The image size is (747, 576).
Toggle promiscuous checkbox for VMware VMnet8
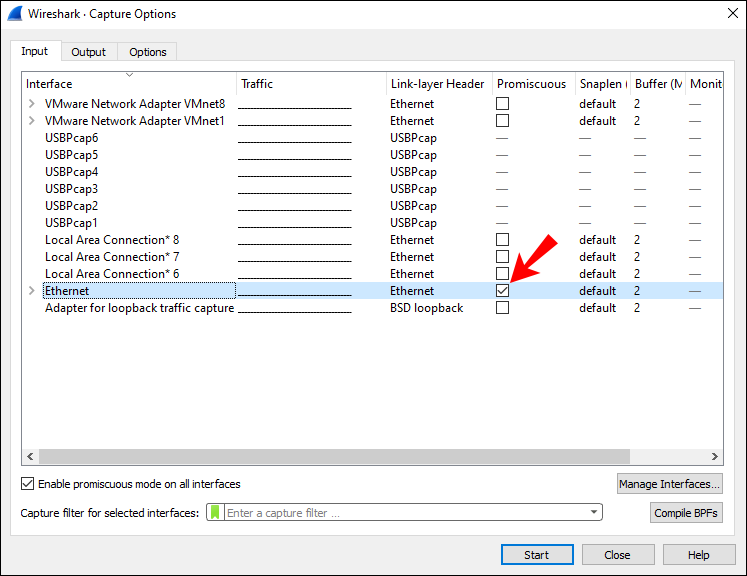pos(502,103)
